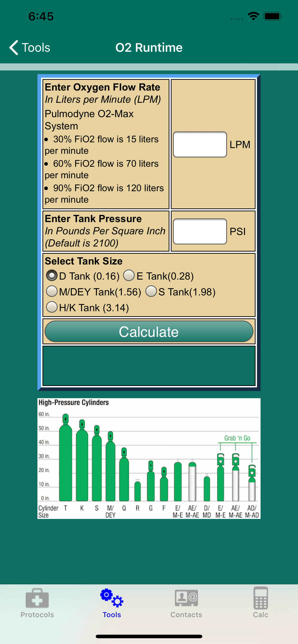Tap the LPM unit label
Image resolution: width=298 pixels, height=644 pixels.
240,144
